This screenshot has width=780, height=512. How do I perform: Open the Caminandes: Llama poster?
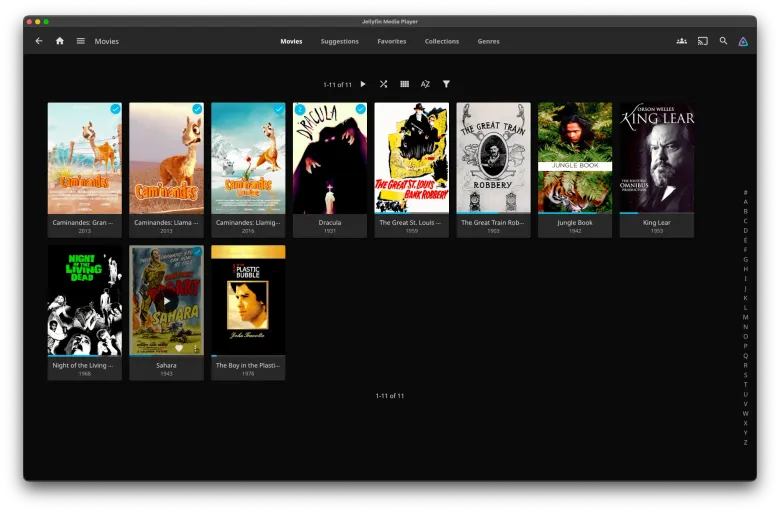(x=166, y=158)
